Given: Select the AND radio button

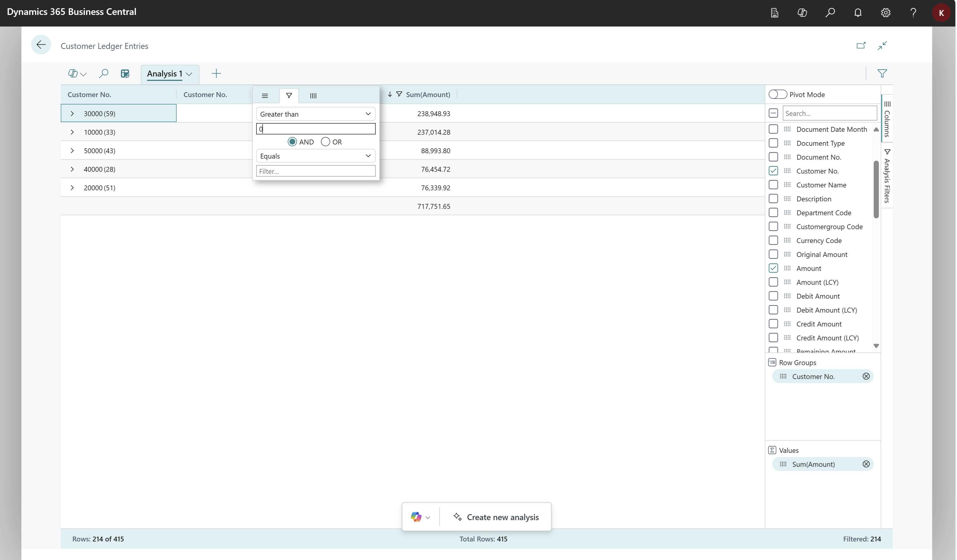Looking at the screenshot, I should click(x=292, y=141).
